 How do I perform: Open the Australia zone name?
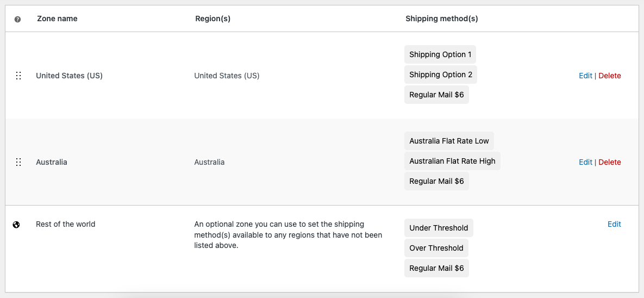52,162
